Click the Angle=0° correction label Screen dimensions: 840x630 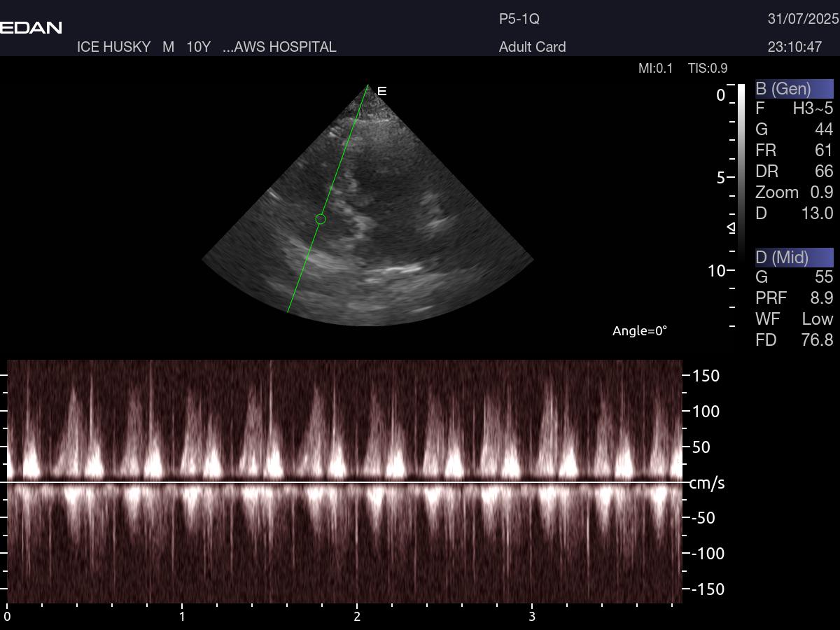[x=640, y=331]
